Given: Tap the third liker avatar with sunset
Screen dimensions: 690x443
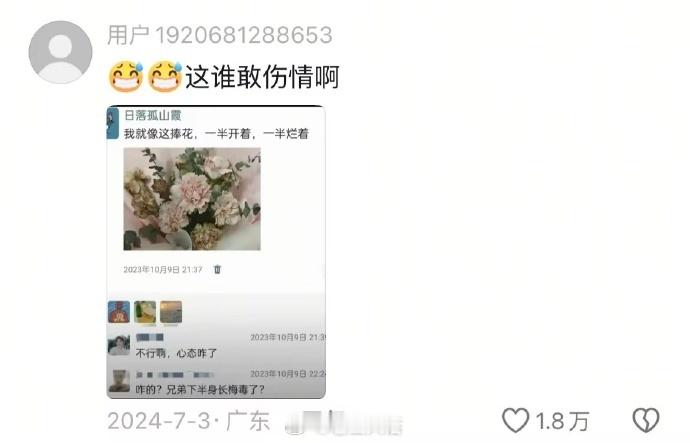Looking at the screenshot, I should pos(171,312).
